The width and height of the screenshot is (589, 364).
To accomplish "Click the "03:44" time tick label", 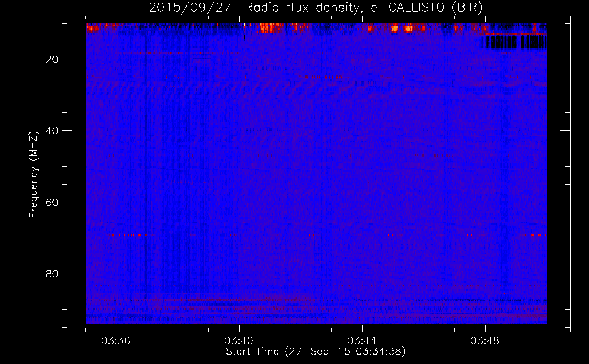I will tap(362, 341).
